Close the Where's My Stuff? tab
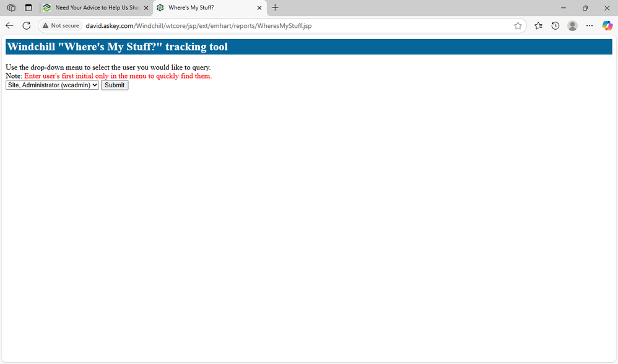 (259, 7)
